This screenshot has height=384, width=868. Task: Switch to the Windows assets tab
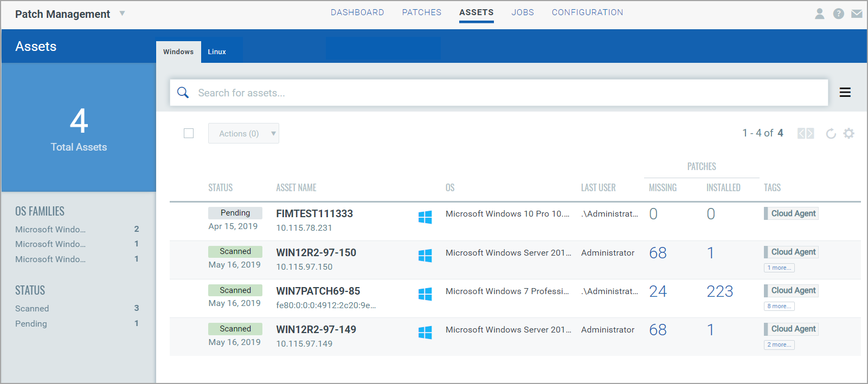[x=178, y=52]
